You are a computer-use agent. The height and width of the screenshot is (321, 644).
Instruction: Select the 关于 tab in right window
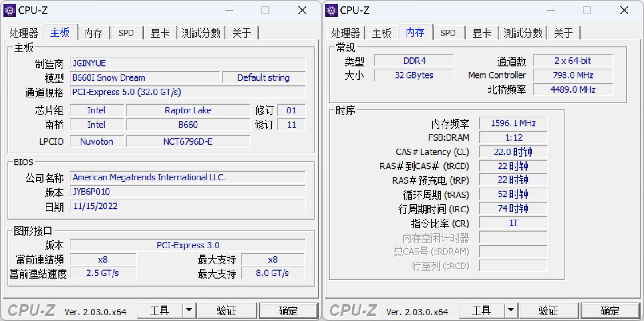564,33
